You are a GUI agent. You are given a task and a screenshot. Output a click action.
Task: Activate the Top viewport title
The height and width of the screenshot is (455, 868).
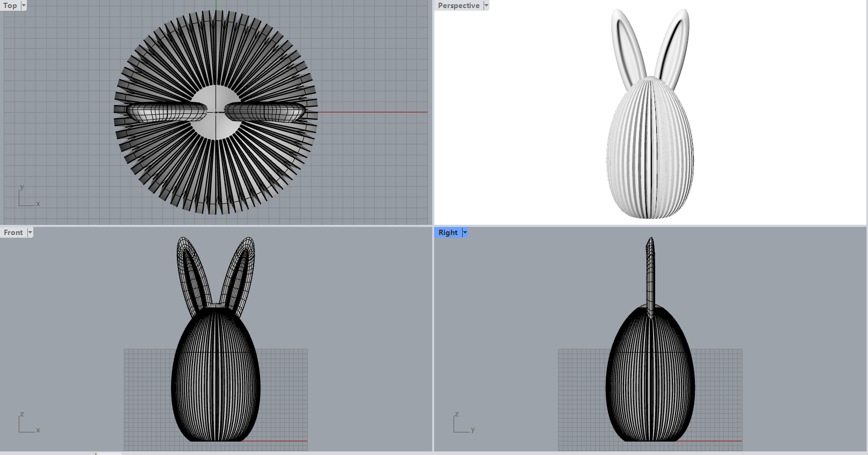(x=10, y=5)
